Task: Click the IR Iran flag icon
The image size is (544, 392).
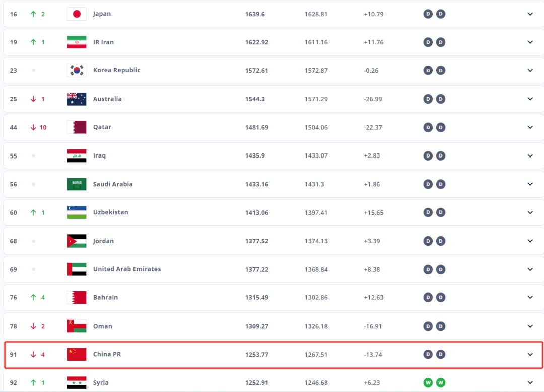Action: point(76,42)
